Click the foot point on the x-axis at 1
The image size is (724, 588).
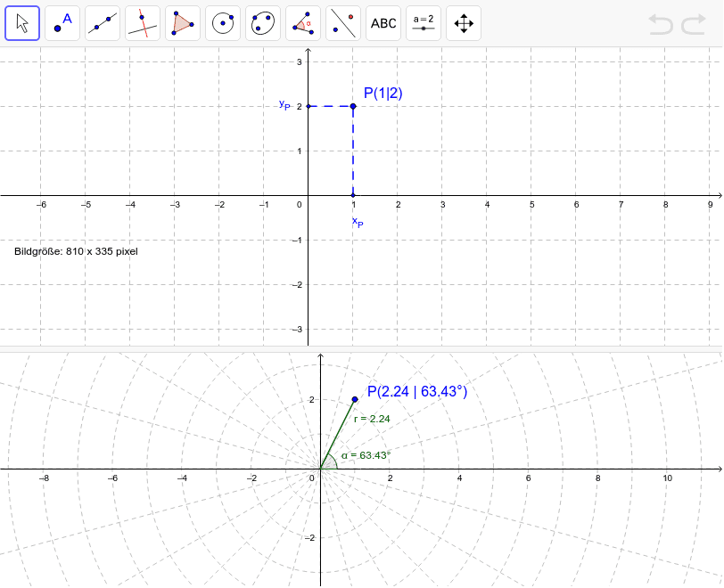(353, 196)
